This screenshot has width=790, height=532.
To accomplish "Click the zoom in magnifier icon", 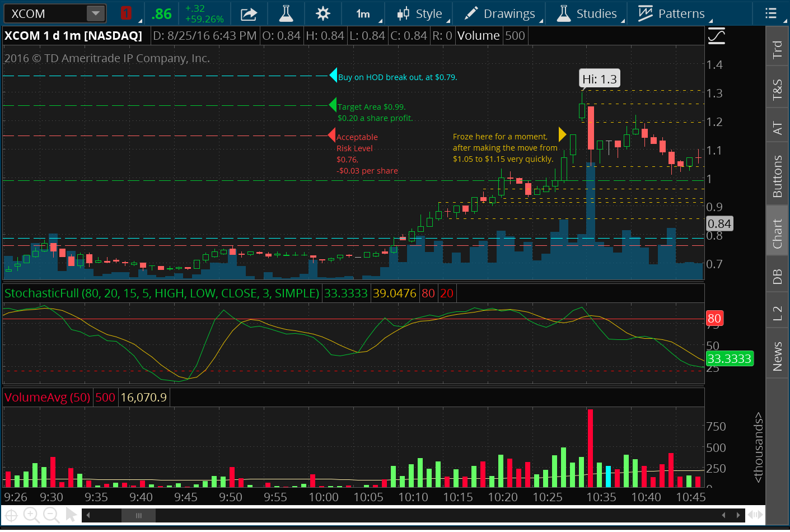I will pyautogui.click(x=31, y=515).
